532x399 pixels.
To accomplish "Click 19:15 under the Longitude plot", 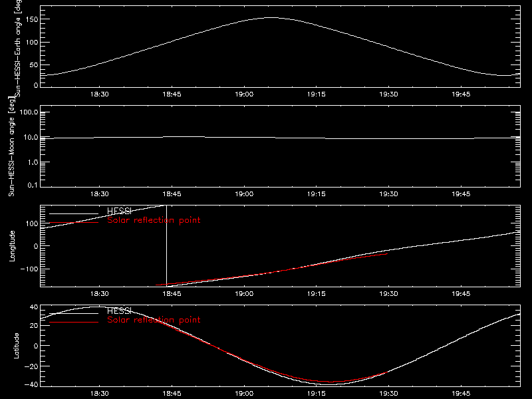I will [x=317, y=294].
